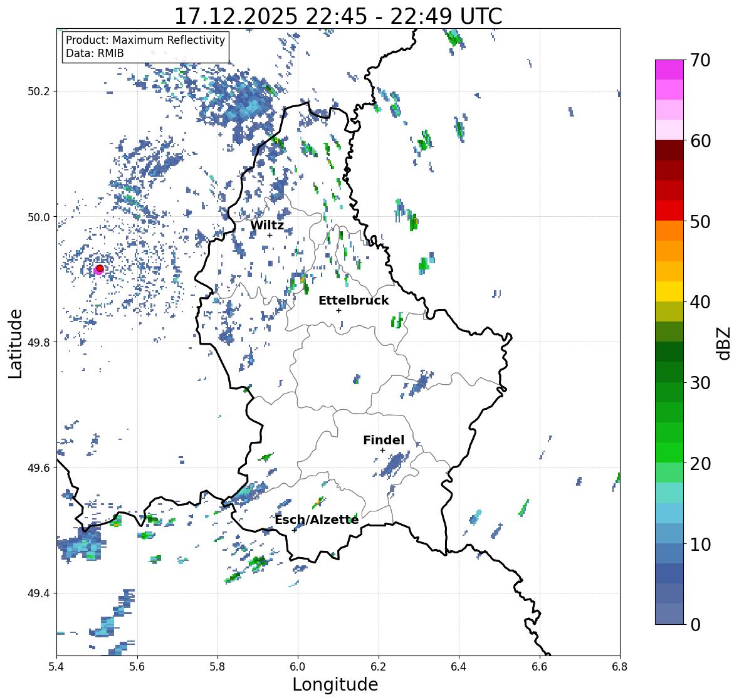The width and height of the screenshot is (739, 700).
Task: Click the Findel station label
Action: click(x=384, y=440)
